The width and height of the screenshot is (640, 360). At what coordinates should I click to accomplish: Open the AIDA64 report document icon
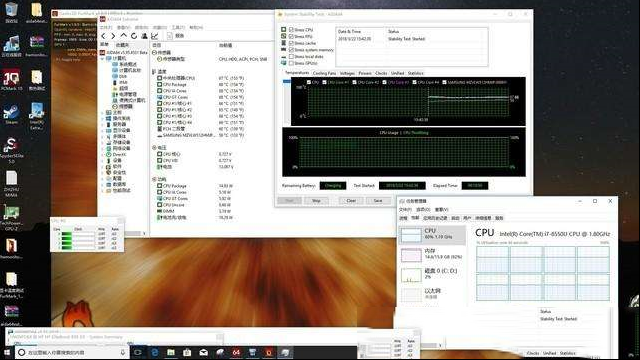click(170, 36)
